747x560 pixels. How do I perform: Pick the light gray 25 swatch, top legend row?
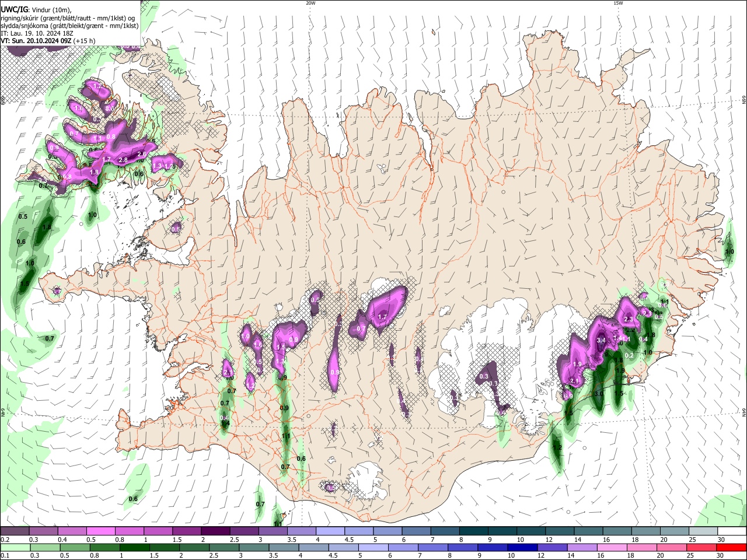(x=703, y=531)
